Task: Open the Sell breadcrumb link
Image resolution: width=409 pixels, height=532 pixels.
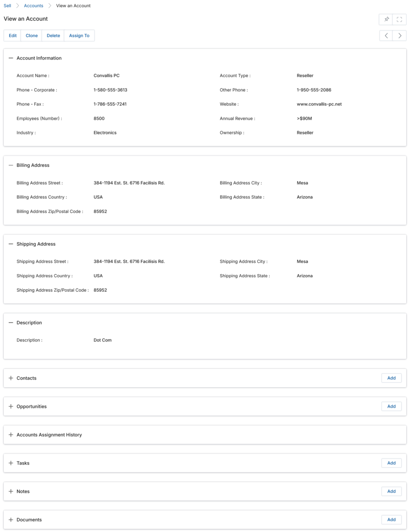Action: [x=7, y=6]
